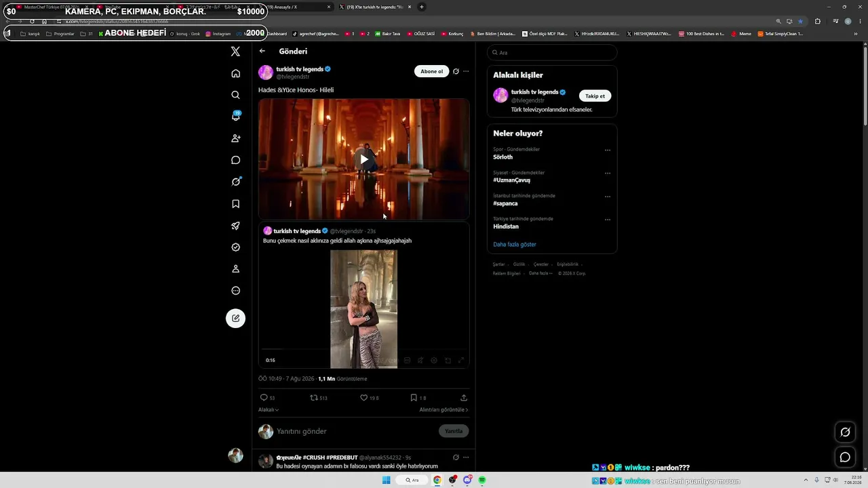Open the #UzmanÇavuş trend

point(511,180)
